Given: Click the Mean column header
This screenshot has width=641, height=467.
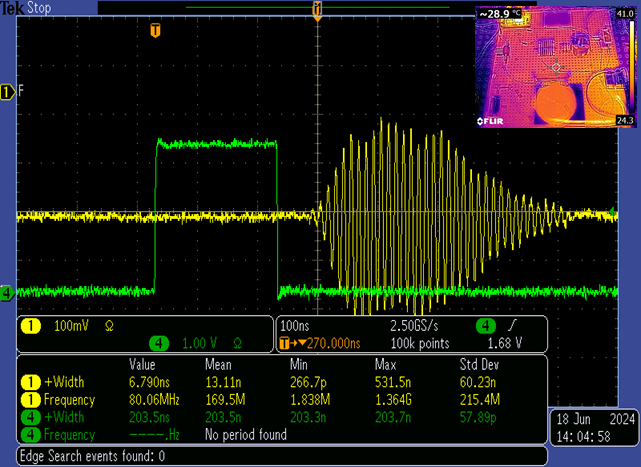Looking at the screenshot, I should (x=219, y=364).
